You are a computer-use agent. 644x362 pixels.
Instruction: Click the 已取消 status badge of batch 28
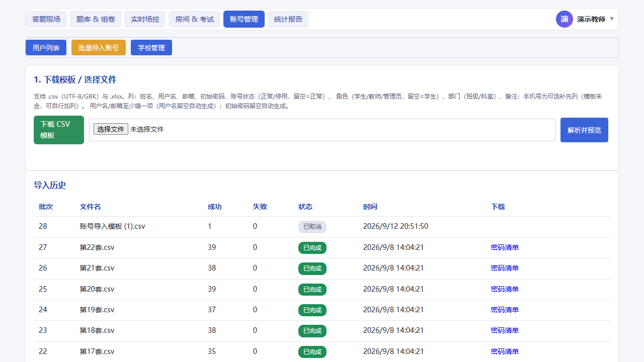(312, 227)
